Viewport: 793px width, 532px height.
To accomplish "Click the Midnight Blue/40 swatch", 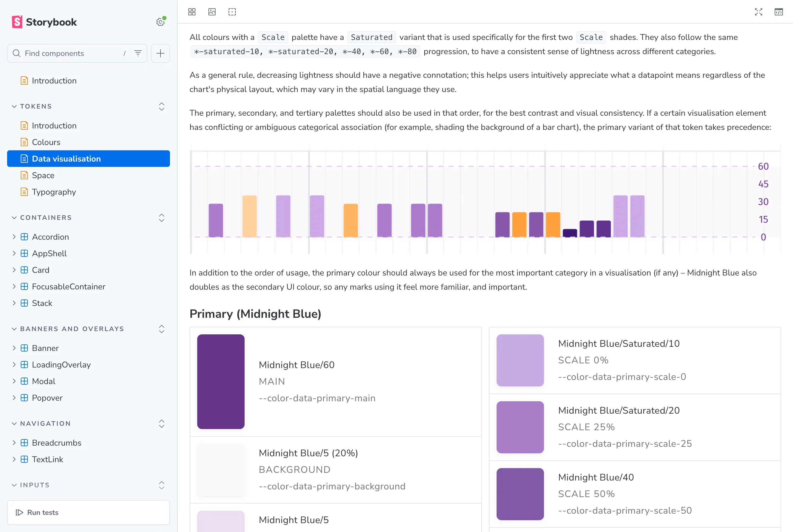I will [x=520, y=494].
